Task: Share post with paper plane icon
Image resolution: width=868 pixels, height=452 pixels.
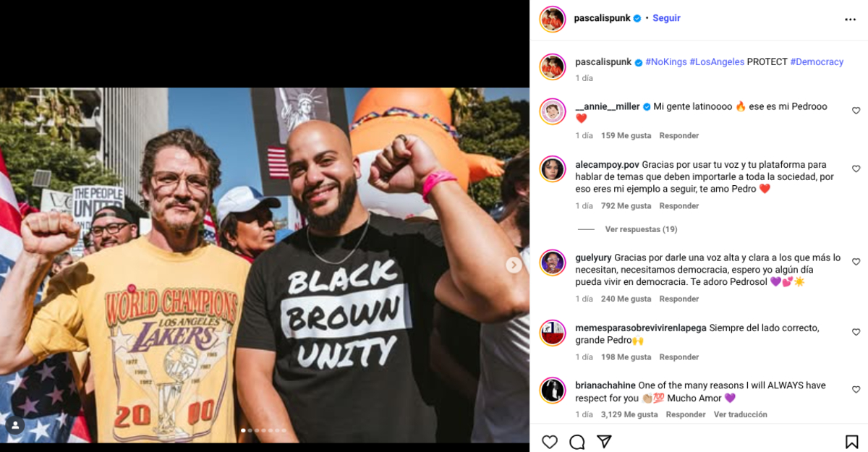Action: [605, 442]
